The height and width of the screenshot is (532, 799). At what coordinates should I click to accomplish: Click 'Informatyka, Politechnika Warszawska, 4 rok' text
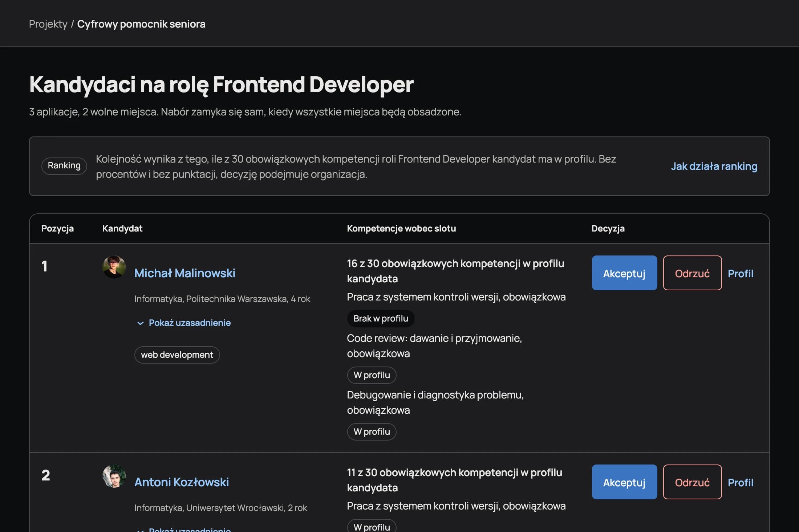pos(222,299)
